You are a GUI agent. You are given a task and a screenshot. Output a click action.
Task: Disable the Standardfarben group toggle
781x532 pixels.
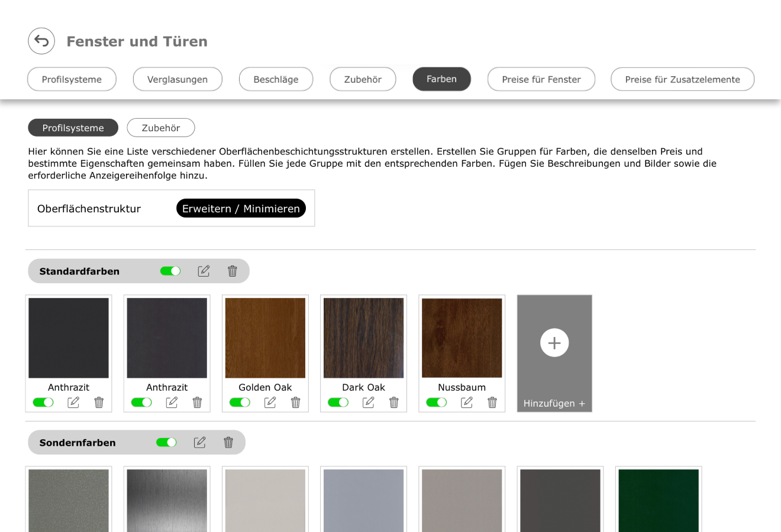pyautogui.click(x=170, y=271)
